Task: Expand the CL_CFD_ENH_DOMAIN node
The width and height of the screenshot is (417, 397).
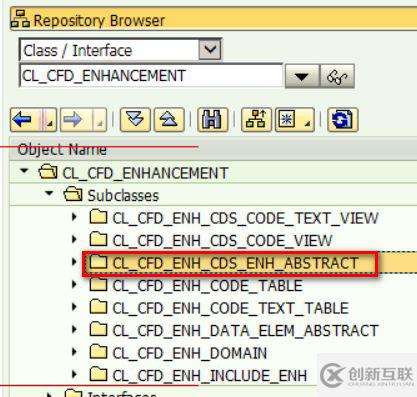Action: [x=74, y=352]
